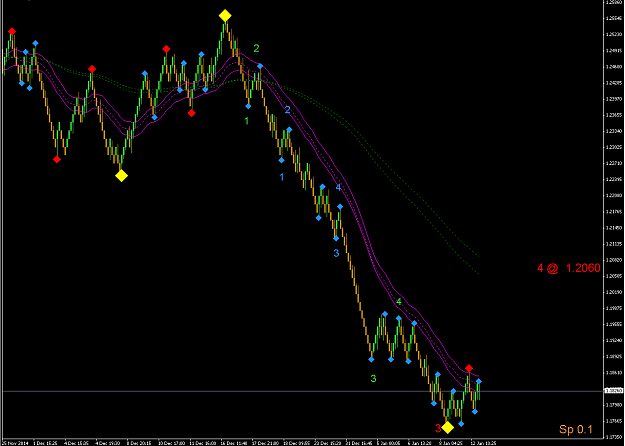625x446 pixels.
Task: Select the blue diamond atop the last candle
Action: click(479, 381)
